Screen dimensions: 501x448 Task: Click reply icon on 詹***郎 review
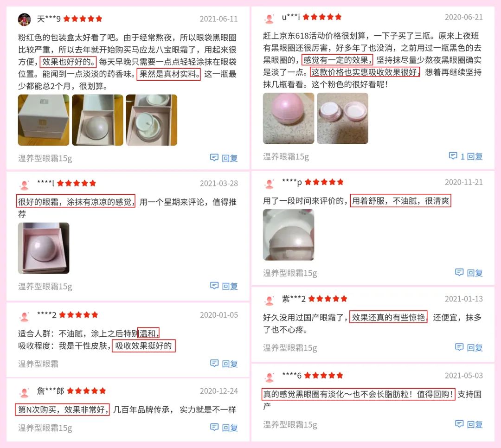[214, 427]
